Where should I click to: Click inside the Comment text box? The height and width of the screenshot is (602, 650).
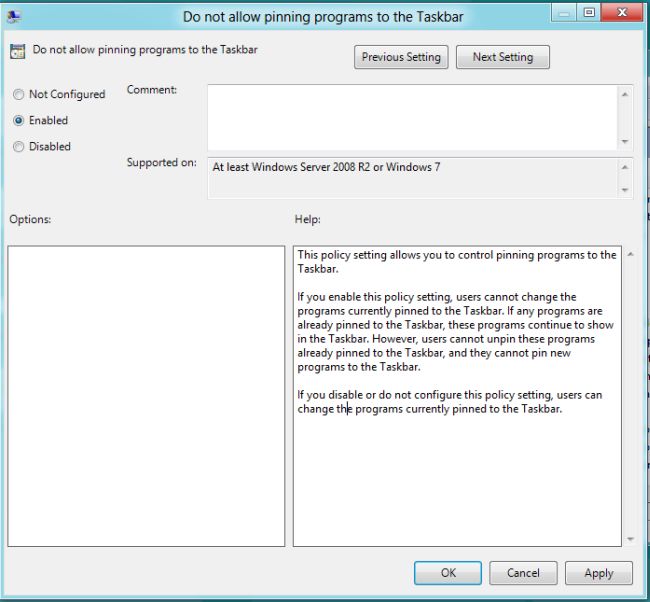tap(412, 117)
